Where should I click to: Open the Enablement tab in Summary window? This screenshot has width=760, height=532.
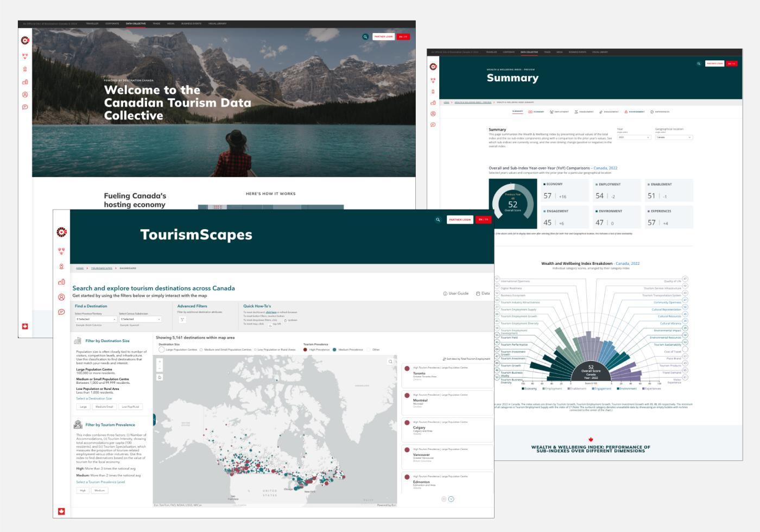(584, 112)
